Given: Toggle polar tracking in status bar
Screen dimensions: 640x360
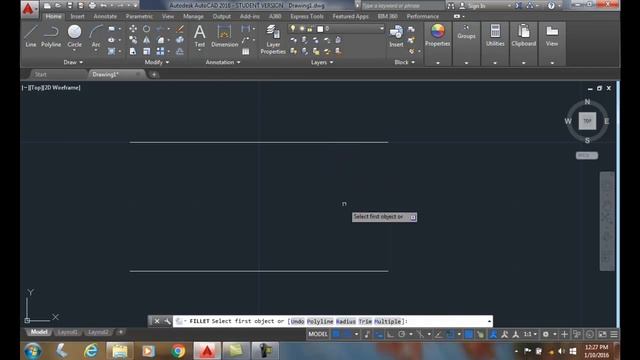Looking at the screenshot, I should tap(402, 334).
